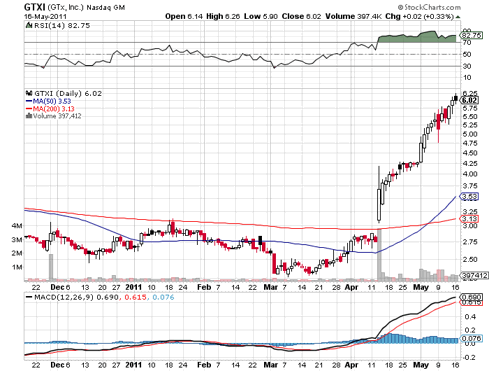
Task: Click the red 3.13 MA tag on the price axis
Action: click(x=469, y=219)
